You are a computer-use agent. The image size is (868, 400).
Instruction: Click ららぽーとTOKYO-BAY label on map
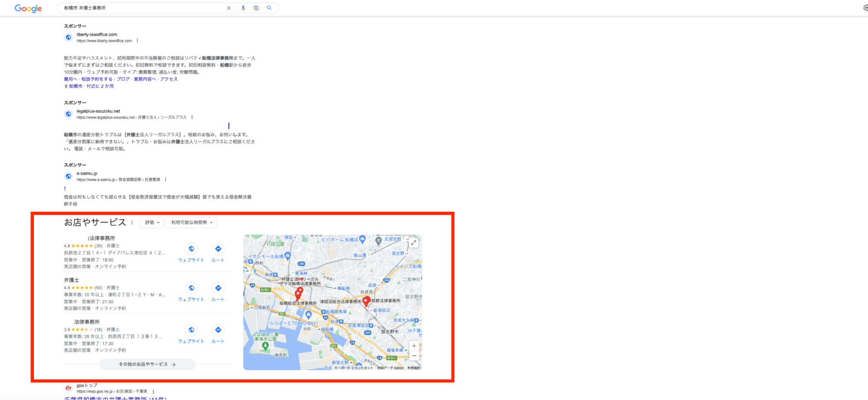point(293,323)
